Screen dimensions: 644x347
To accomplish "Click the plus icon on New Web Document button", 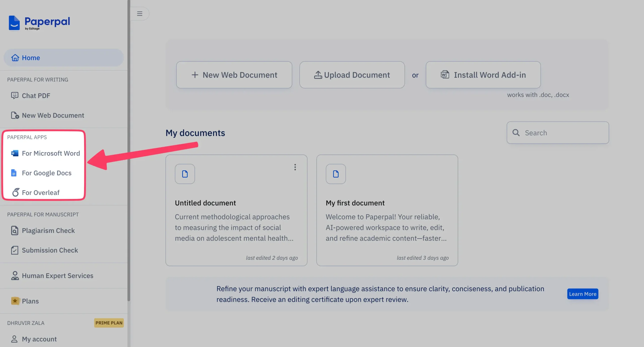I will pyautogui.click(x=195, y=75).
